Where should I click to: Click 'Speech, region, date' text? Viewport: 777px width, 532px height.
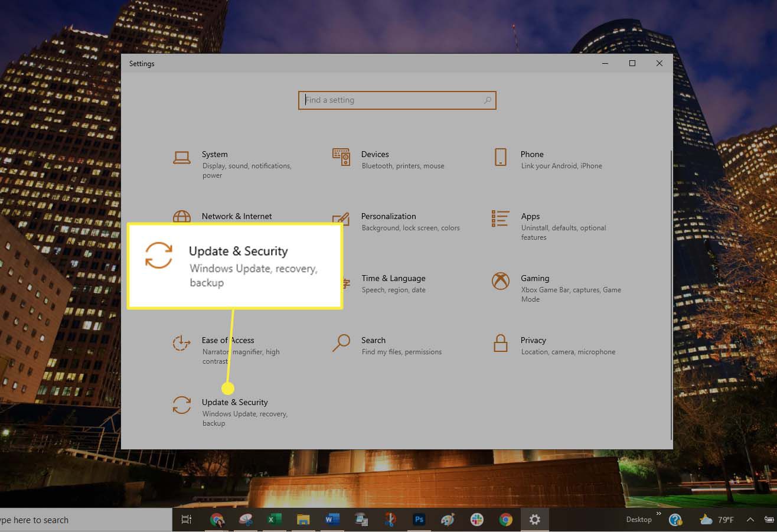(x=394, y=290)
